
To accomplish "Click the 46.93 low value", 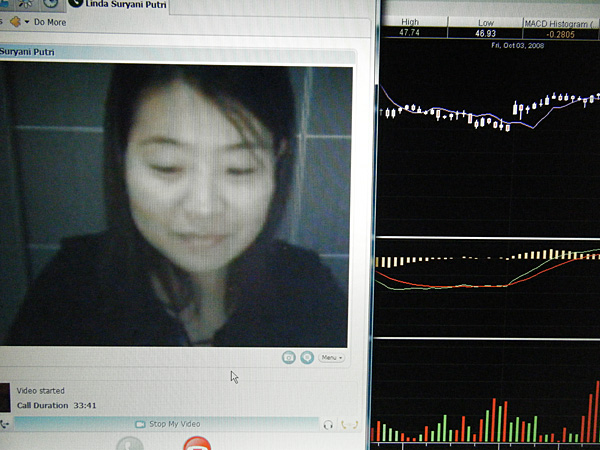I will click(x=485, y=33).
